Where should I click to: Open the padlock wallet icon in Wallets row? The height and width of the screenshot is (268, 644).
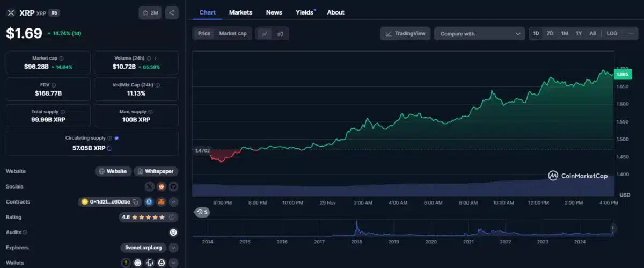[161, 263]
